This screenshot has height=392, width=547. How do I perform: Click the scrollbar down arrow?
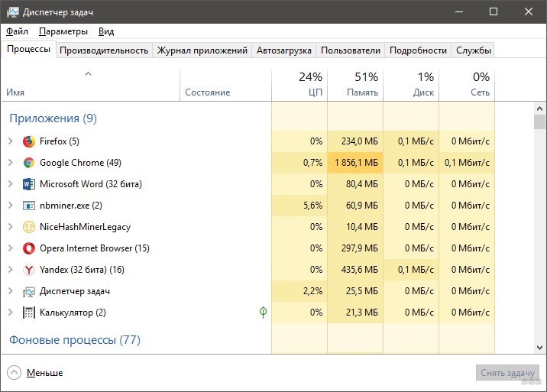pyautogui.click(x=539, y=348)
